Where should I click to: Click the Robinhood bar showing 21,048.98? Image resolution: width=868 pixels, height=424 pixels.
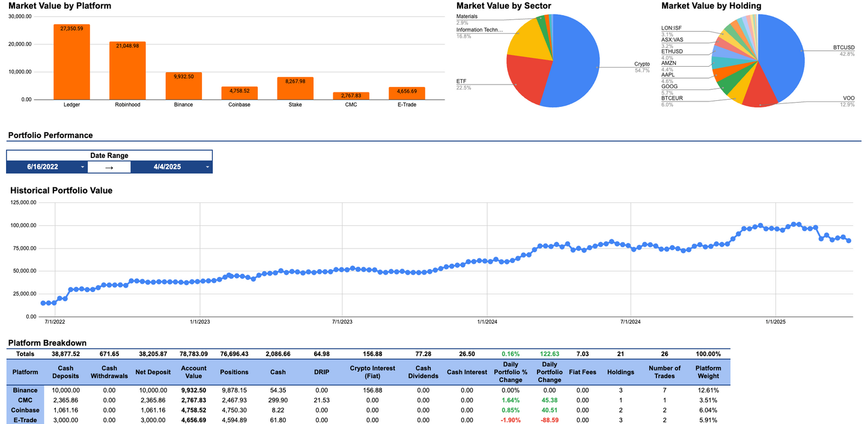(127, 70)
